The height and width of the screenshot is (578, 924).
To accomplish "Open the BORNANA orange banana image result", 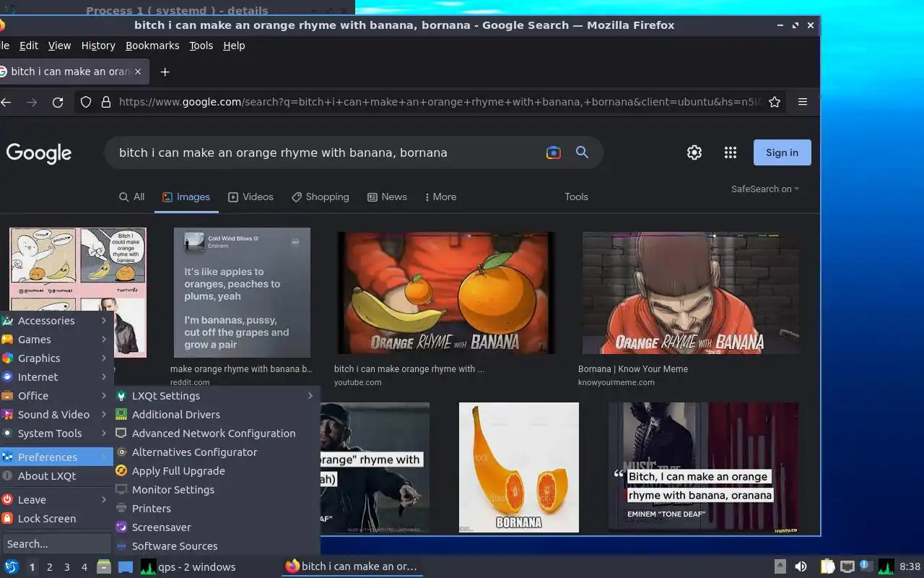I will [519, 467].
